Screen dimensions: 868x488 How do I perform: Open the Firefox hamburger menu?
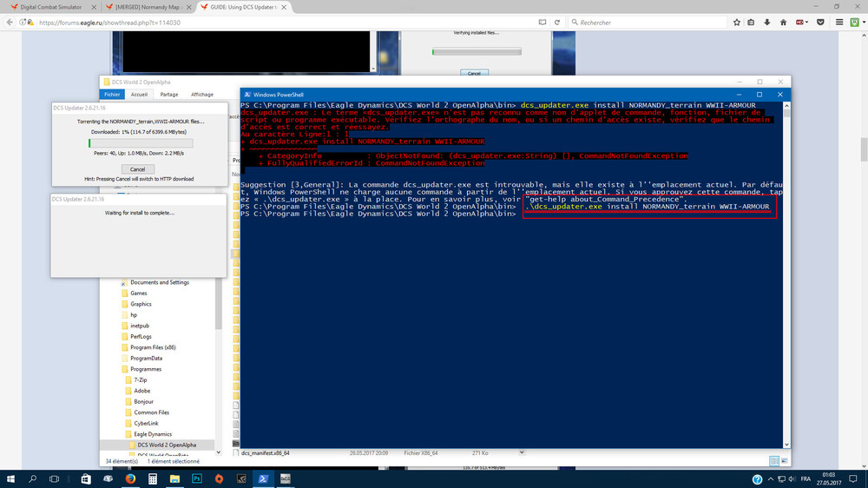click(839, 23)
